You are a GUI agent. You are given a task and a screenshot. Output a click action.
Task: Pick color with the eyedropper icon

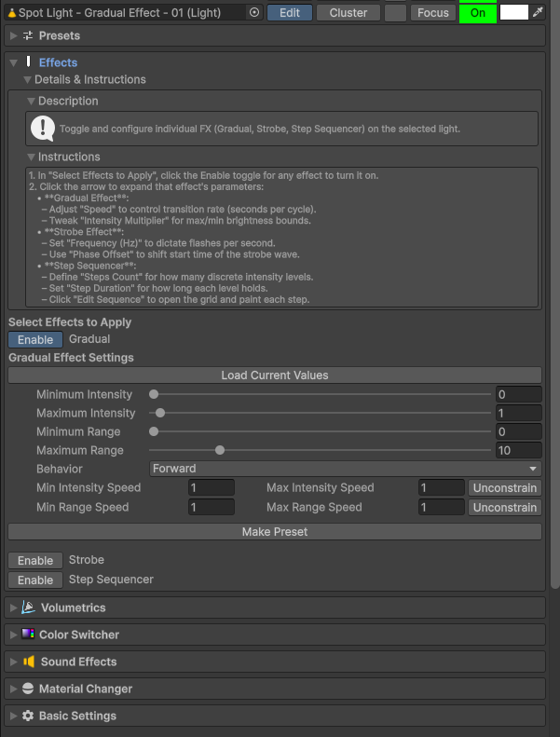(538, 12)
